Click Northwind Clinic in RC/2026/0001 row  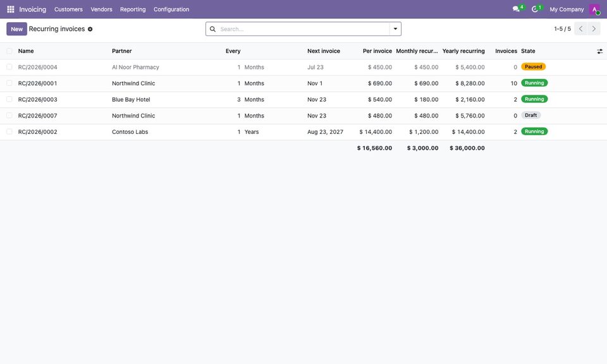(133, 83)
